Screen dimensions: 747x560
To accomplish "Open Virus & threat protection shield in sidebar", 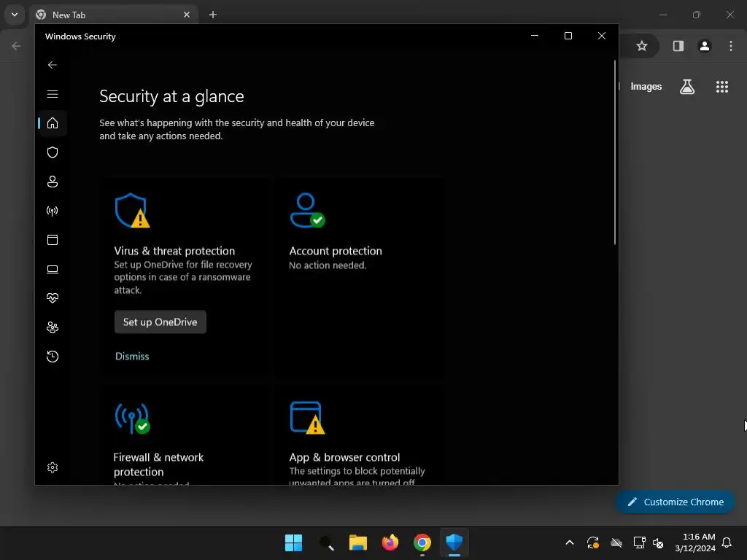I will click(x=53, y=152).
